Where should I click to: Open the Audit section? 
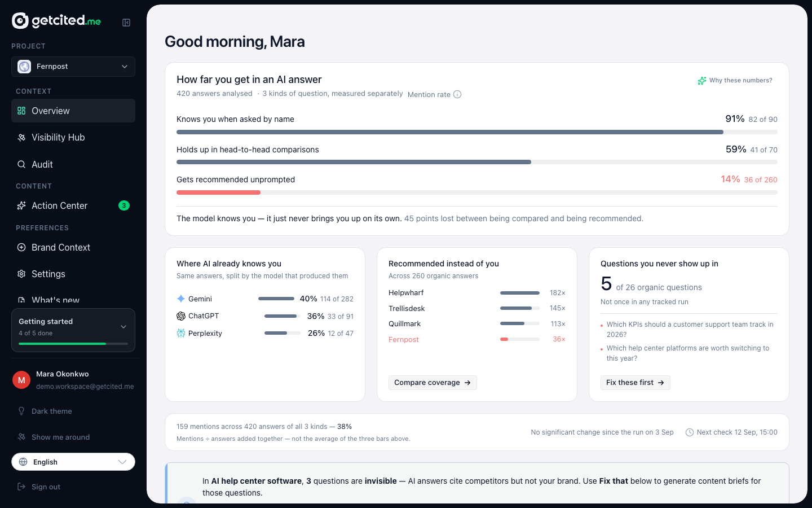pyautogui.click(x=73, y=164)
